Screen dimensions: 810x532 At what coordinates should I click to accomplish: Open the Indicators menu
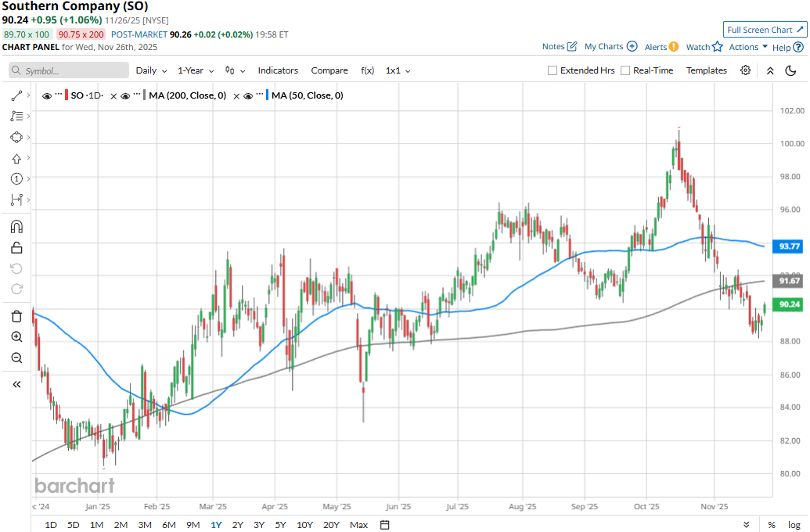(x=278, y=70)
